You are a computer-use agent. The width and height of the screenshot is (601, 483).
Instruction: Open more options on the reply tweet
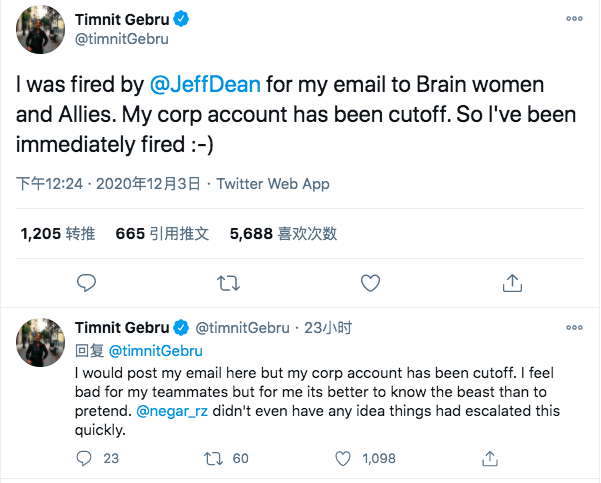click(573, 328)
